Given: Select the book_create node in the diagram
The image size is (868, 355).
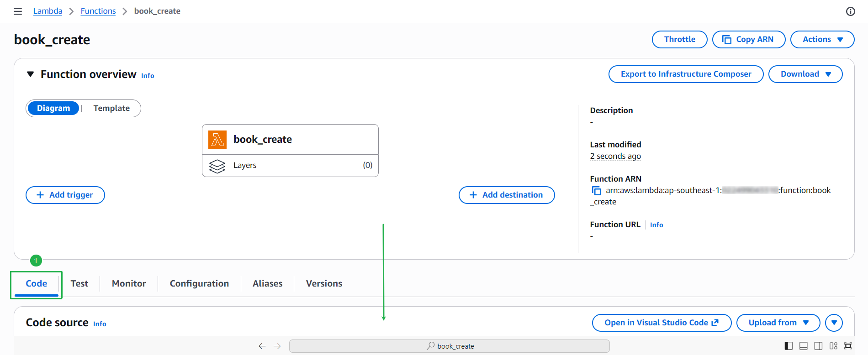Looking at the screenshot, I should 290,140.
